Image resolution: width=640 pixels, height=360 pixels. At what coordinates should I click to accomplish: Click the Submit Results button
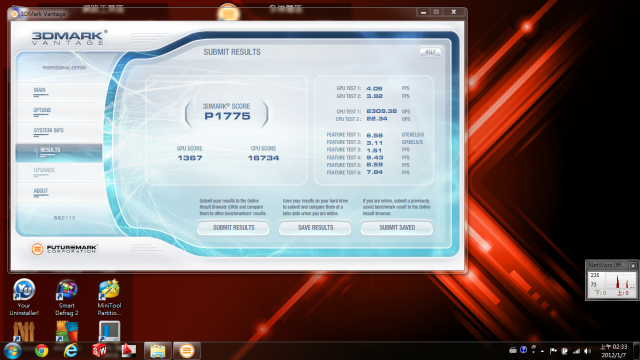tap(233, 228)
